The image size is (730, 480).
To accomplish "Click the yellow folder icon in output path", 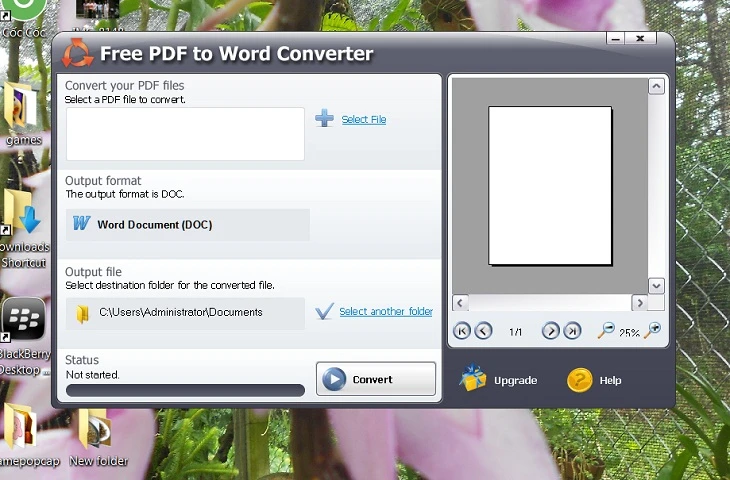I will [x=83, y=314].
